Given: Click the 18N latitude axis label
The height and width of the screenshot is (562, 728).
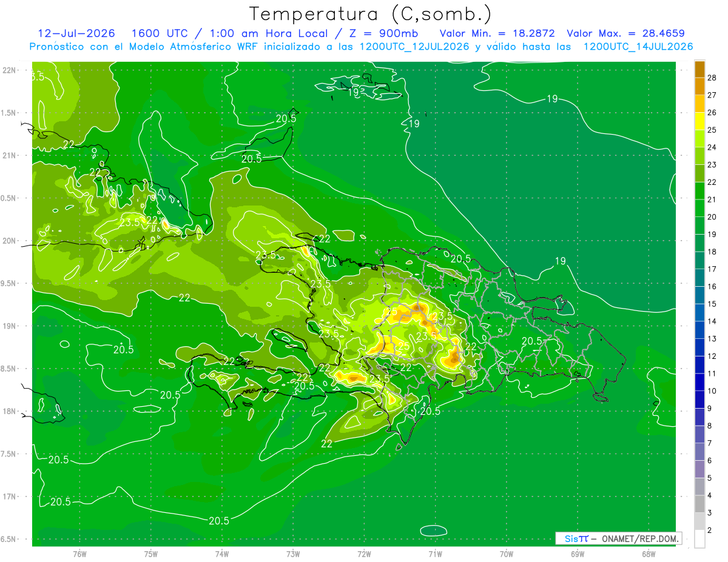Looking at the screenshot, I should tap(10, 411).
